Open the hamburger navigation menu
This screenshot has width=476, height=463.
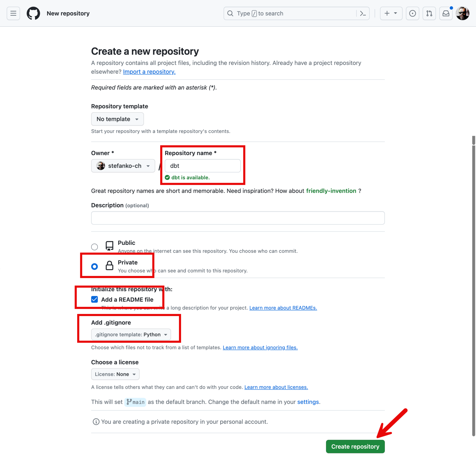click(x=13, y=13)
